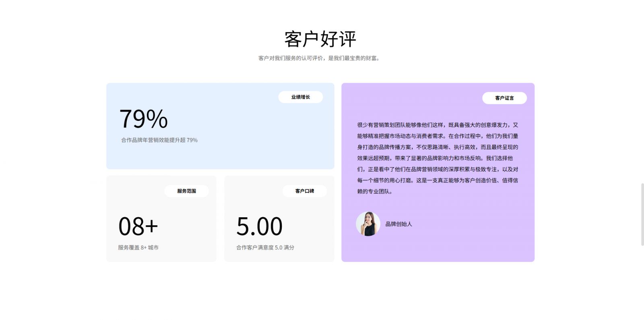Click the 品牌创始人 name label
The height and width of the screenshot is (320, 644).
[398, 224]
